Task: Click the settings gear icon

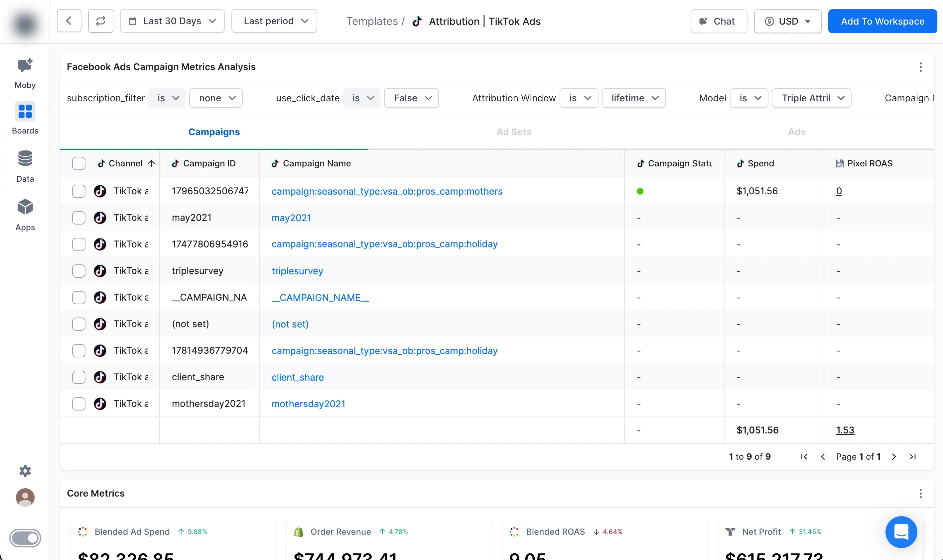Action: [x=25, y=471]
